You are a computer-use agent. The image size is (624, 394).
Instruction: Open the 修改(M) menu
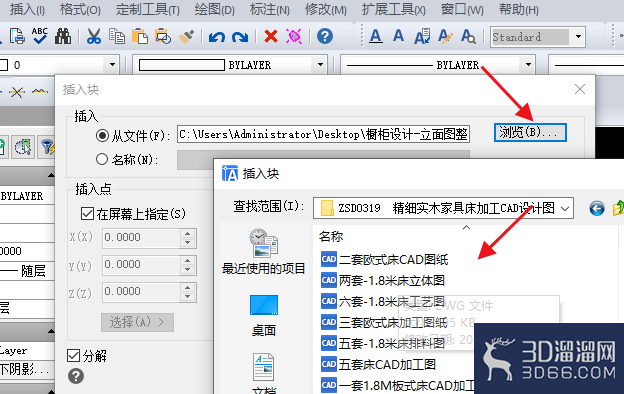326,9
